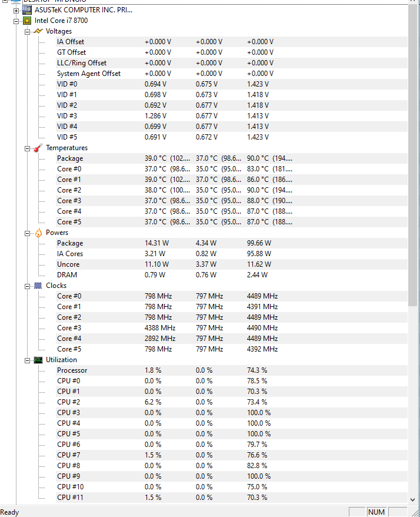
Task: Select the CPU #11 utilization row
Action: 232,497
